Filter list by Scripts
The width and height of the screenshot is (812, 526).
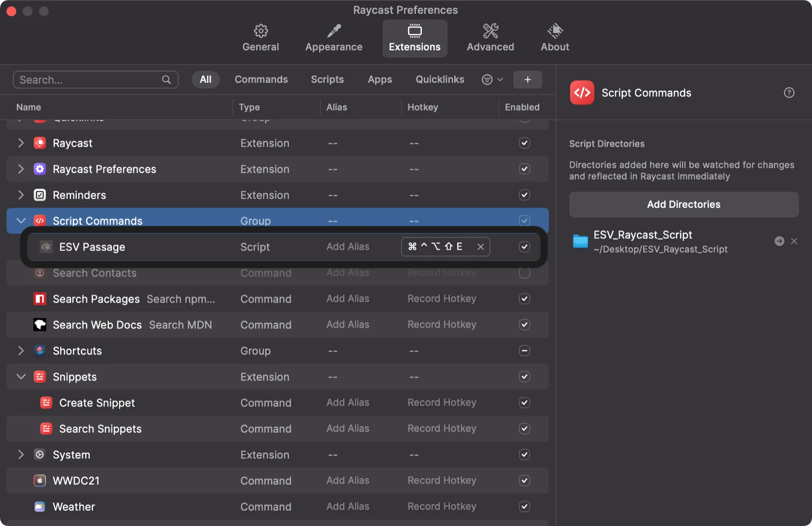point(327,80)
